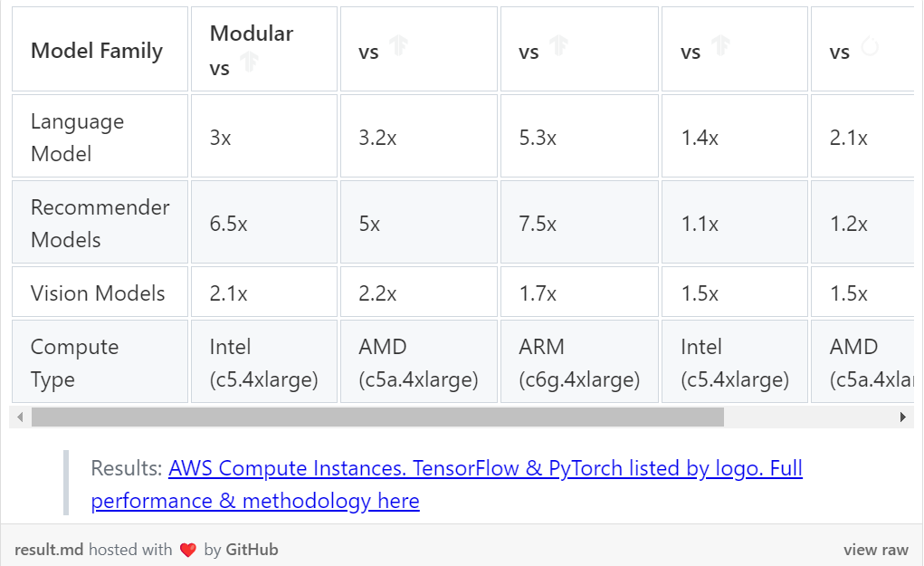
Task: Click TensorFlow logo in second vs column
Action: [398, 44]
